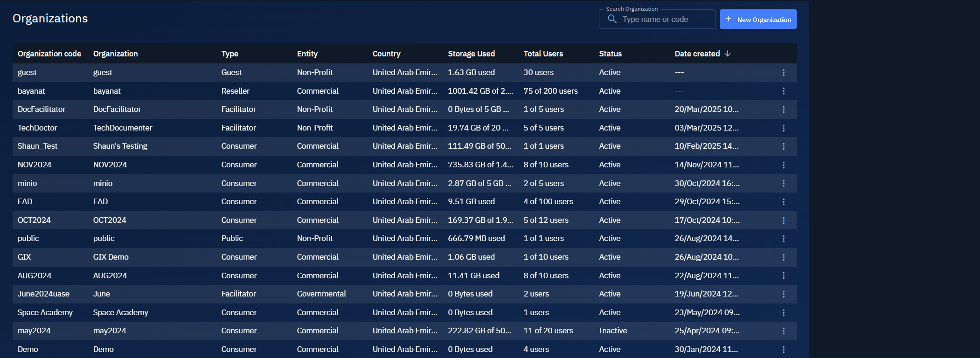This screenshot has width=980, height=358.
Task: Sort table by Storage Used header
Action: tap(471, 54)
